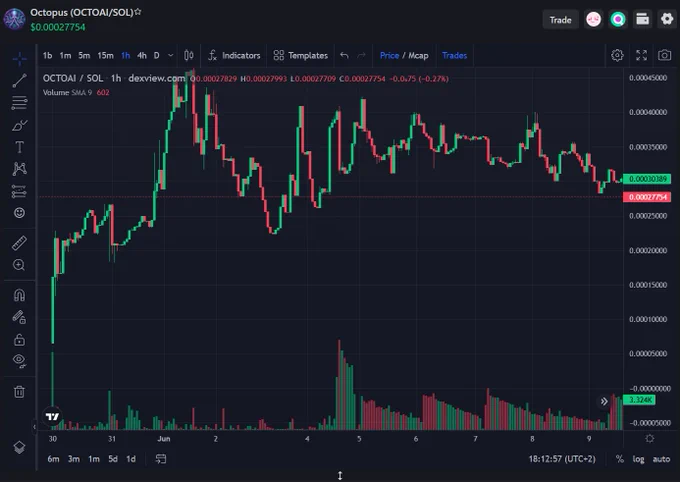
Task: Set bottom date range to 1m
Action: point(94,459)
